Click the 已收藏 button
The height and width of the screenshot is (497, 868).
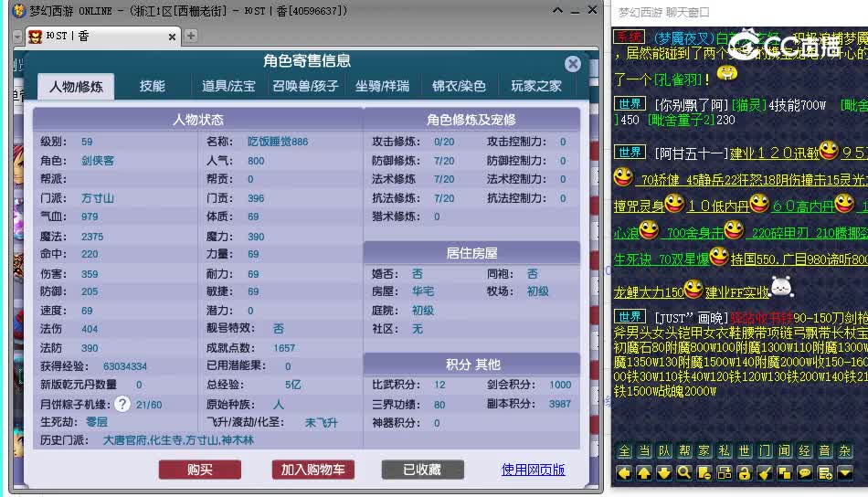[422, 470]
